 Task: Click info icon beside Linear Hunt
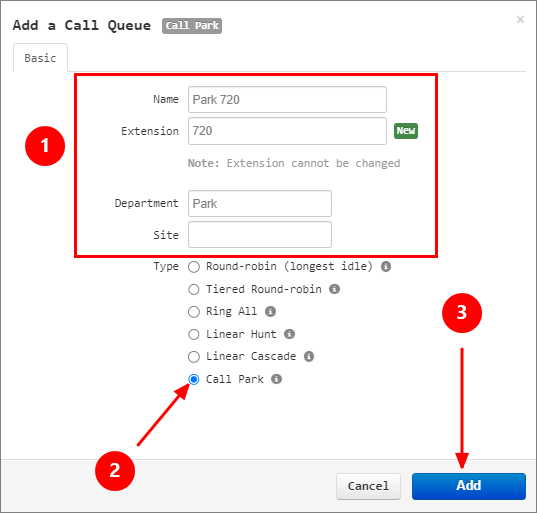289,334
